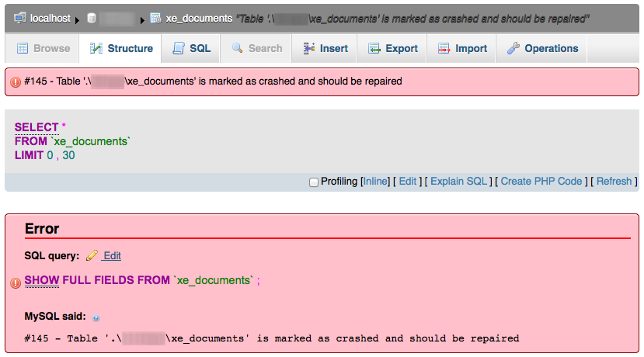Open the SQL tab

191,48
